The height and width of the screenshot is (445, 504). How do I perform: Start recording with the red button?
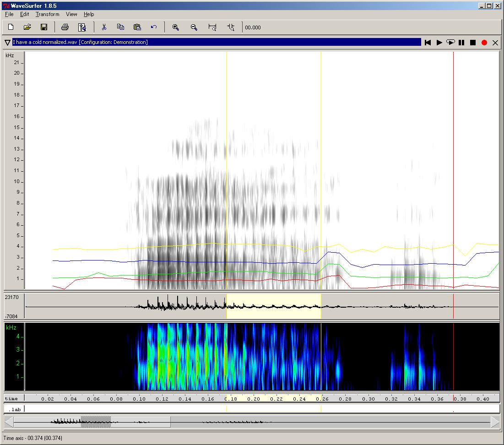(484, 43)
